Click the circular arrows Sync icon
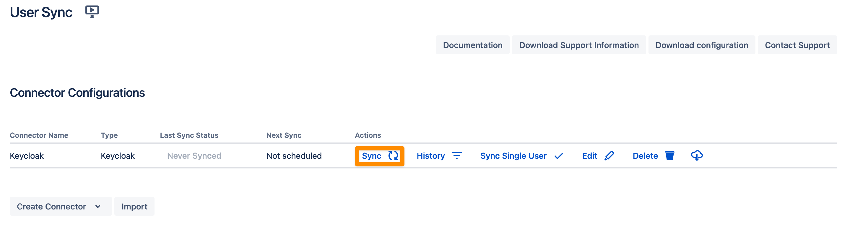The height and width of the screenshot is (236, 868). coord(393,155)
